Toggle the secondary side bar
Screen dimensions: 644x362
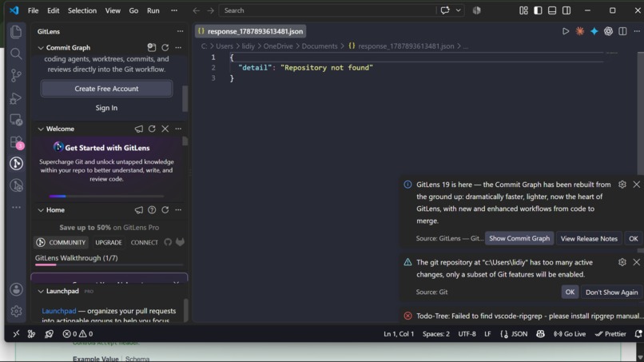click(566, 10)
